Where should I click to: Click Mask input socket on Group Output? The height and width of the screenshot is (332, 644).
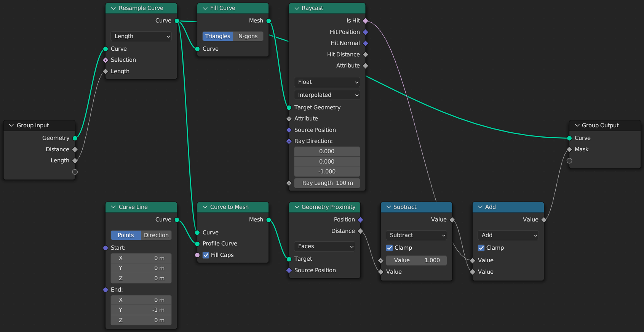pyautogui.click(x=569, y=149)
